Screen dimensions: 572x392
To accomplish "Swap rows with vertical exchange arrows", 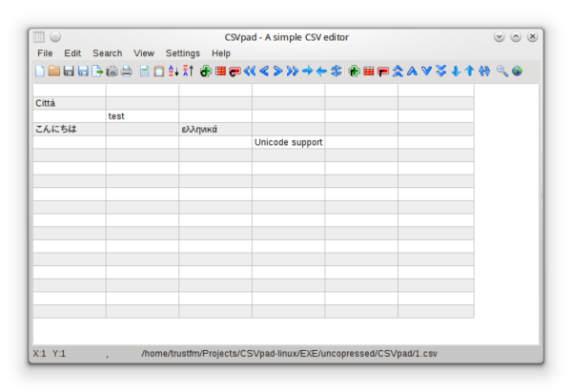I will click(x=484, y=71).
